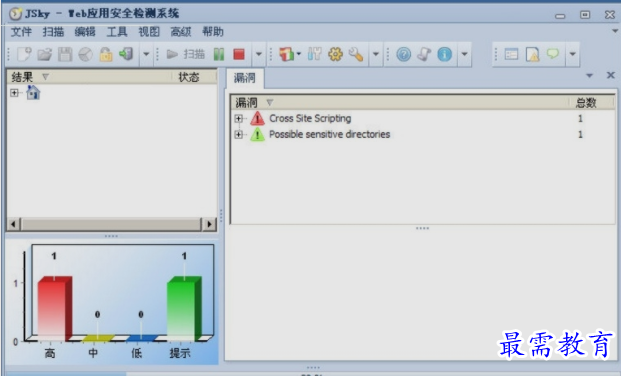Open small arrow next to boxes icon
621x376 pixels.
(x=299, y=53)
